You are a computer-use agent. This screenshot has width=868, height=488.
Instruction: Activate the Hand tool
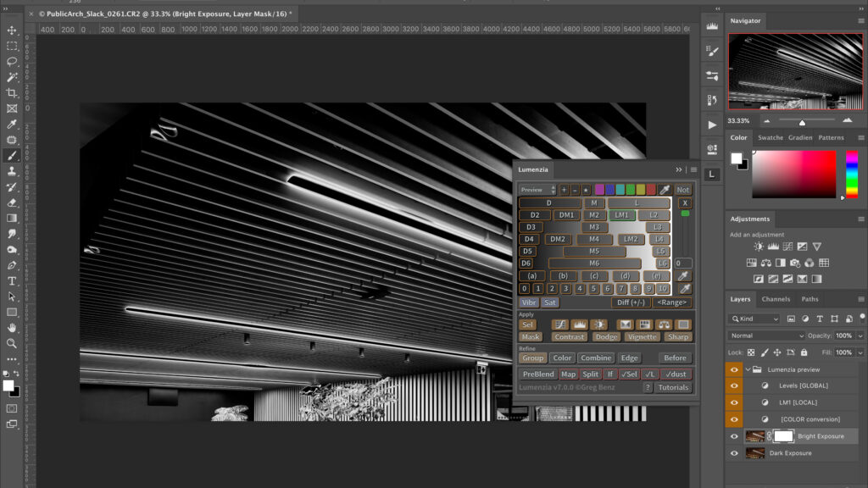click(x=12, y=327)
